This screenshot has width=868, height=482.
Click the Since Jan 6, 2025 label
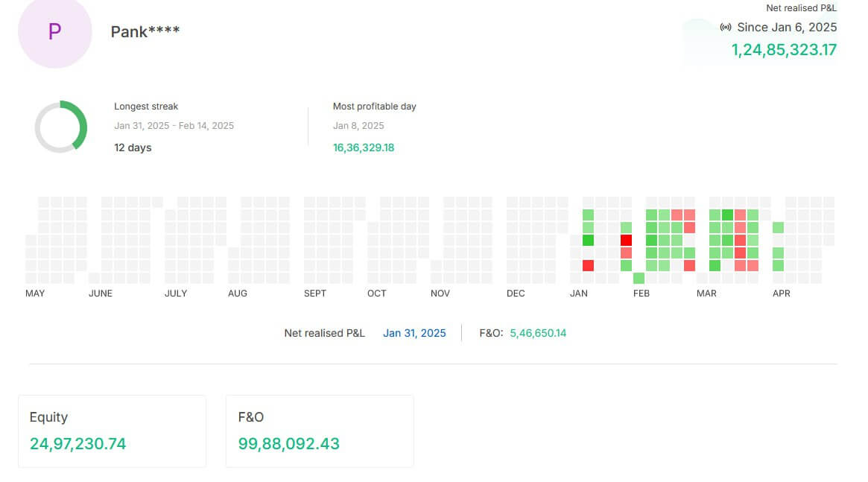(x=787, y=27)
